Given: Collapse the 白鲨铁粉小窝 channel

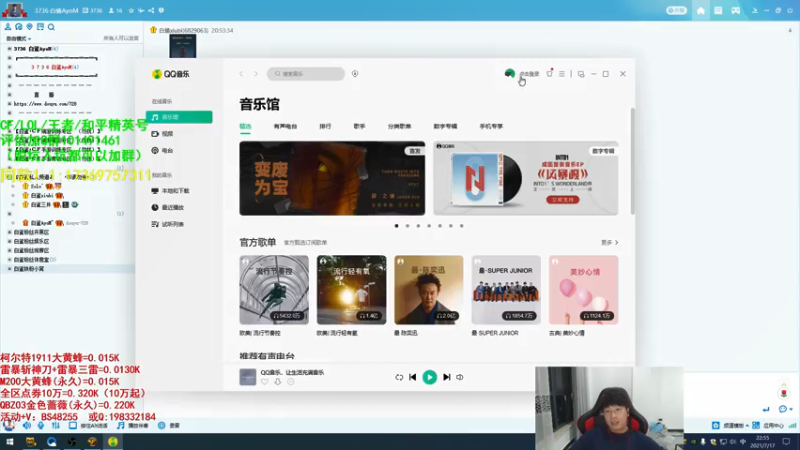Looking at the screenshot, I should pos(9,269).
